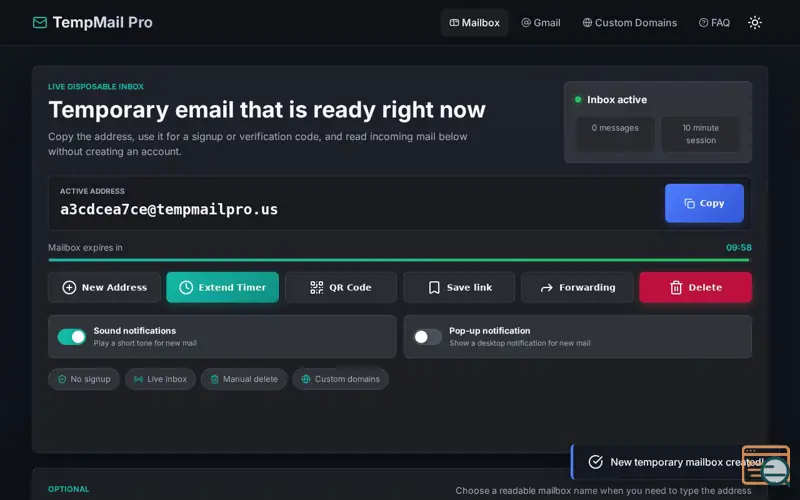800x500 pixels.
Task: Click the ACTIVE ADDRESS label
Action: (92, 191)
